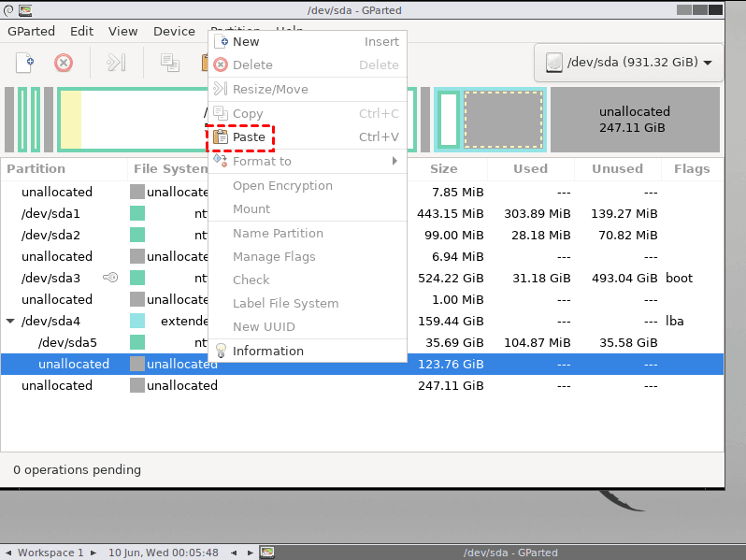Sort by the Unused column header
This screenshot has width=746, height=560.
[617, 169]
